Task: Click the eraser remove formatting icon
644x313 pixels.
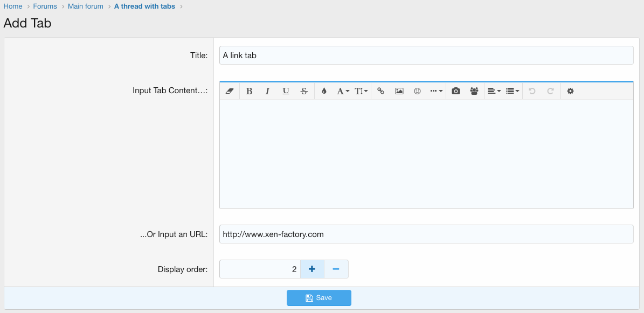Action: pos(230,92)
